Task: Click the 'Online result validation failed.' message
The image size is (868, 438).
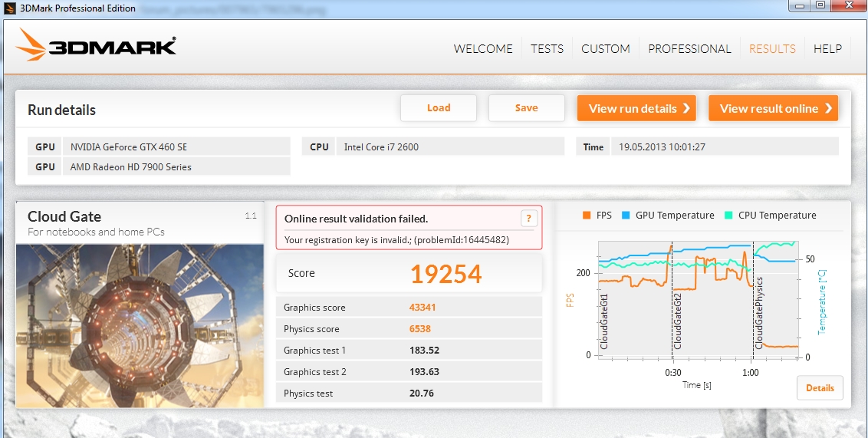Action: pyautogui.click(x=356, y=219)
